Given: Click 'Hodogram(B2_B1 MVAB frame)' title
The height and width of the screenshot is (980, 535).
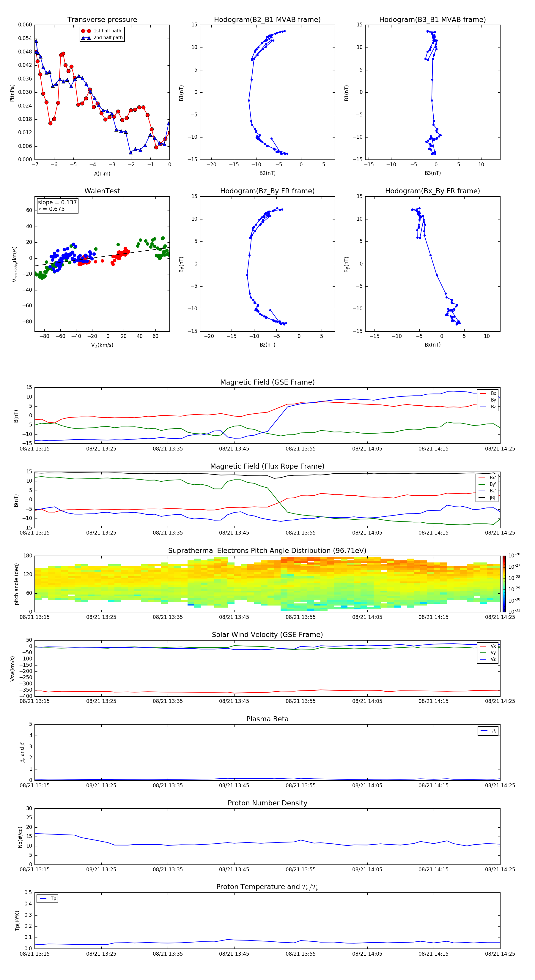Looking at the screenshot, I should pyautogui.click(x=267, y=20).
